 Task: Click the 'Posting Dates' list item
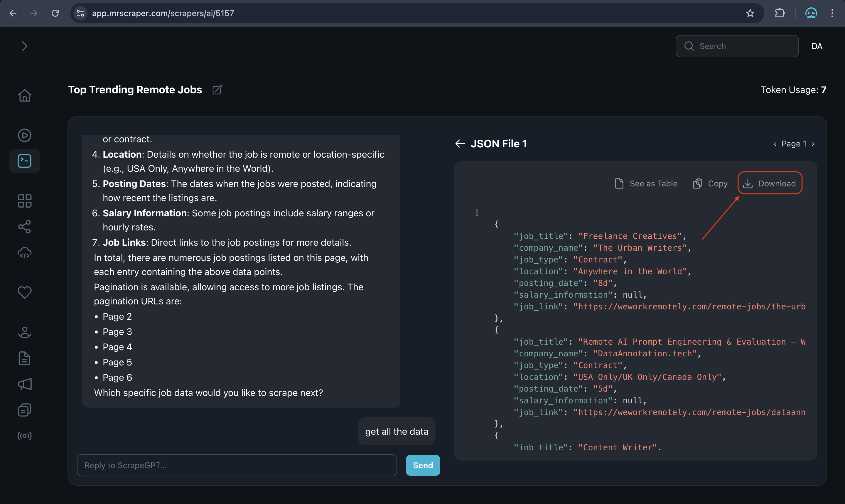click(234, 191)
